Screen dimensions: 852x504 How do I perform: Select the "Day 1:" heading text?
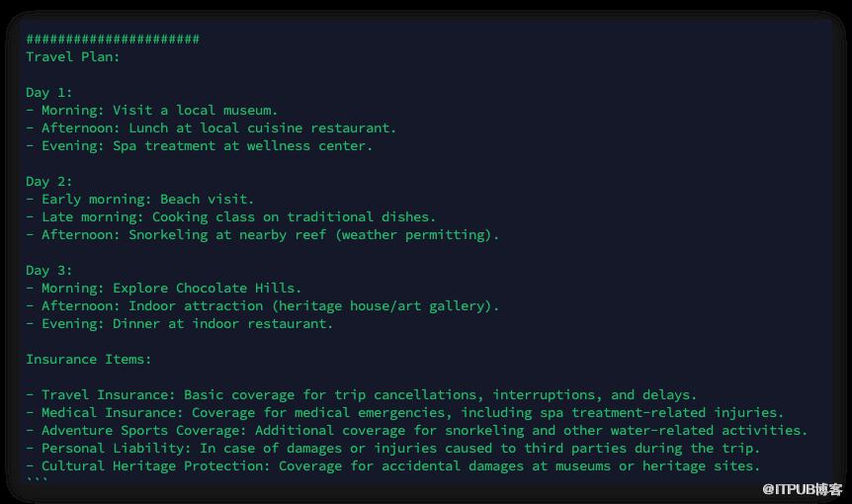point(49,92)
